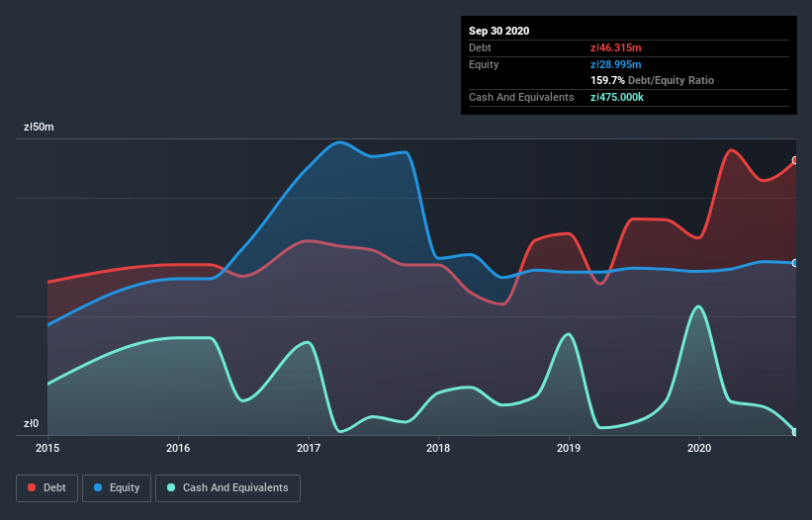Click the 2019 x-axis label
The height and width of the screenshot is (520, 812).
point(569,448)
